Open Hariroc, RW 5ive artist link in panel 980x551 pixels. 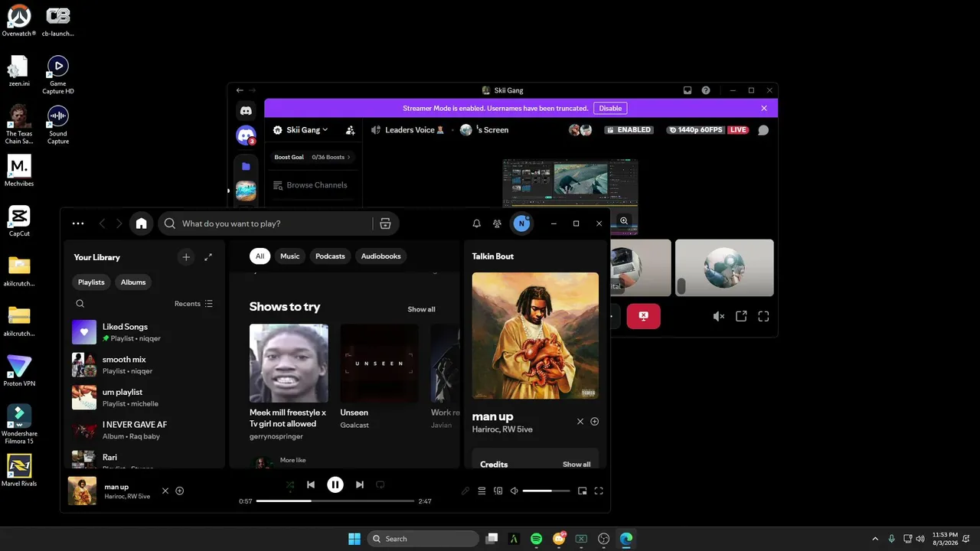click(502, 429)
